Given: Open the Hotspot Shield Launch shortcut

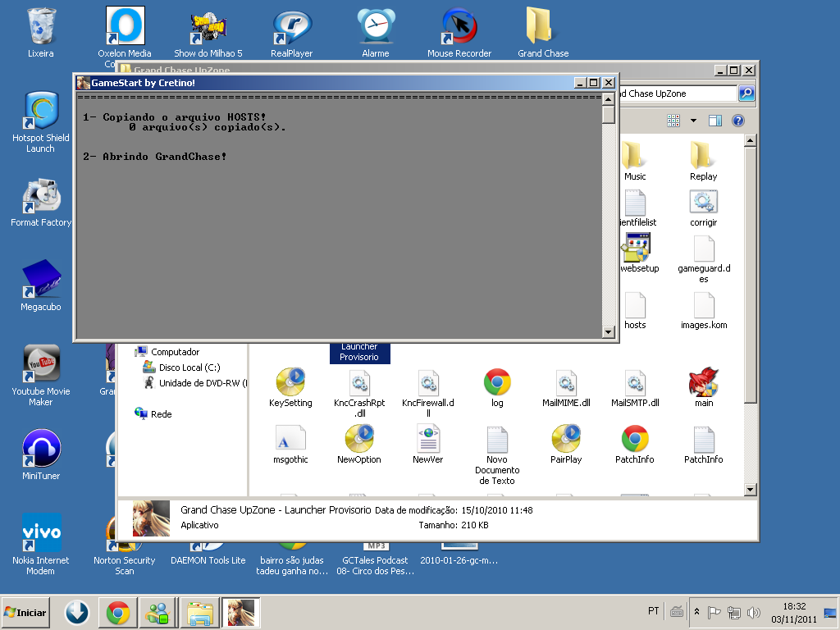Looking at the screenshot, I should pos(41,112).
